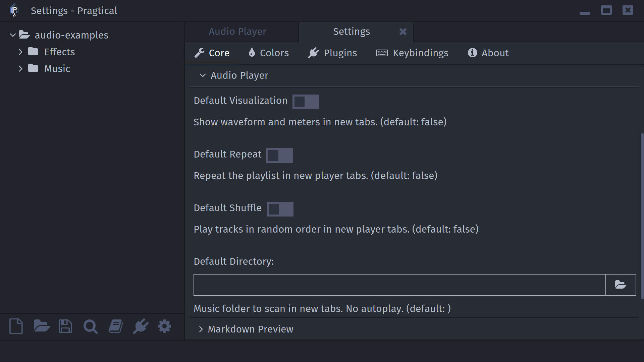
Task: Click the 'Default Directory:' label
Action: 234,261
